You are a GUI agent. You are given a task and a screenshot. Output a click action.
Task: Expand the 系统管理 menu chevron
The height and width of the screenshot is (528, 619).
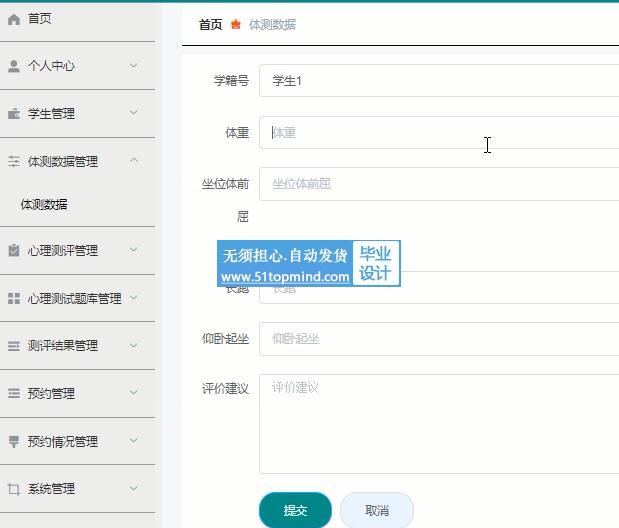[134, 489]
